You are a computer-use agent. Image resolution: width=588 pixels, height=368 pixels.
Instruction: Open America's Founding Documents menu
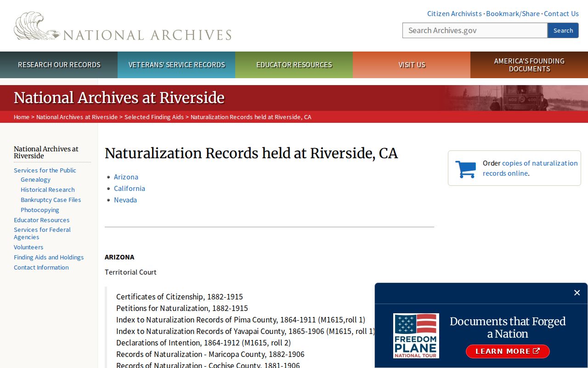pyautogui.click(x=529, y=65)
